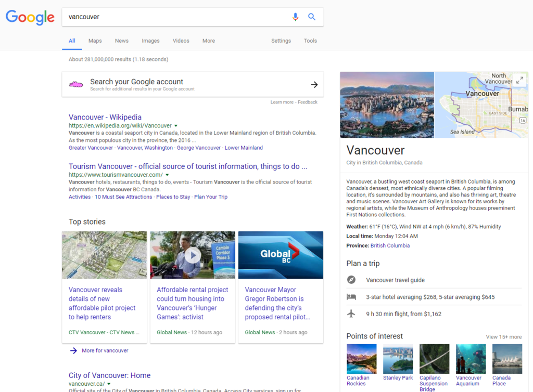
Task: Open the Vancouver skyline photo
Action: tap(387, 104)
